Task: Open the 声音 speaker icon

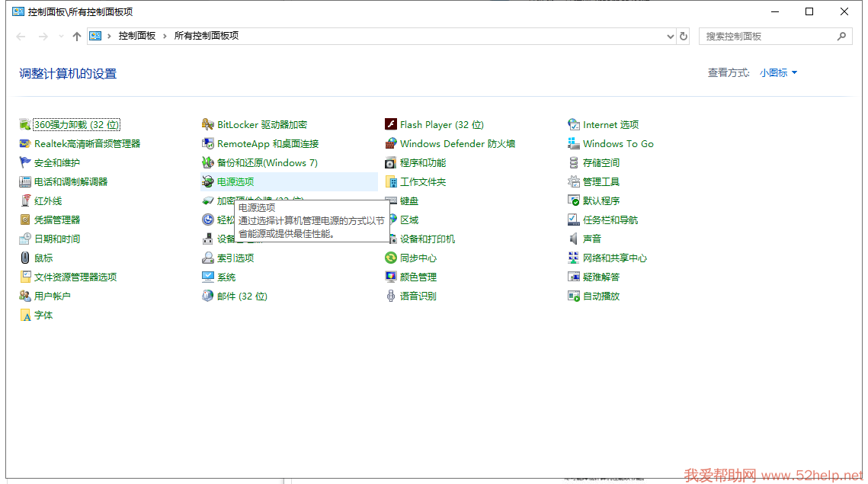Action: [574, 239]
